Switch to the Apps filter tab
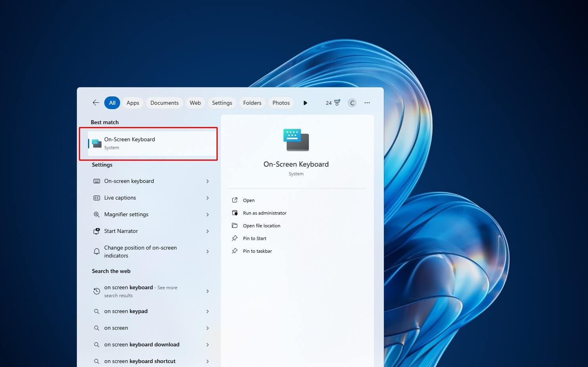Viewport: 588px width, 367px height. pyautogui.click(x=133, y=103)
